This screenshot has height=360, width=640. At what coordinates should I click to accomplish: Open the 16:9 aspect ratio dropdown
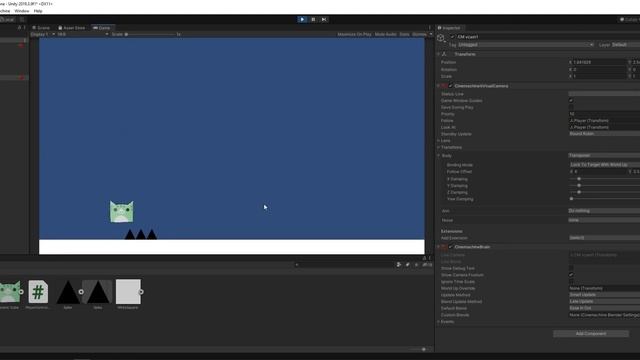coord(83,34)
